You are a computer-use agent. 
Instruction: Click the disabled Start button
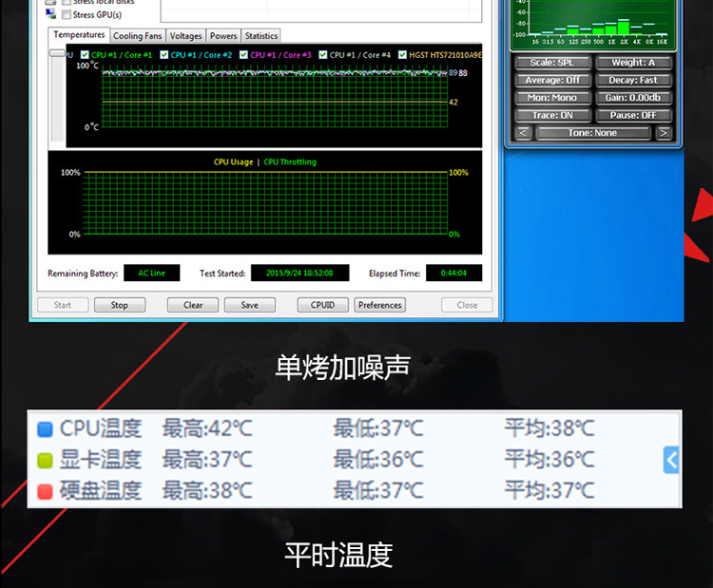coord(63,305)
